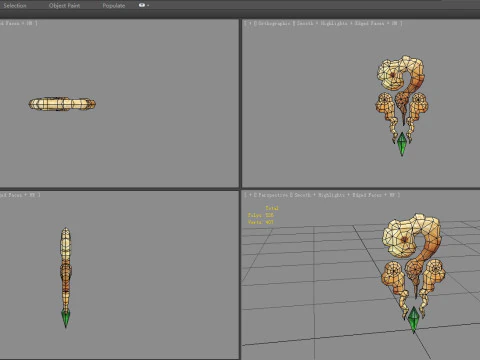480x360 pixels.
Task: Select the green crystal in the Orthographic viewport
Action: (x=402, y=144)
